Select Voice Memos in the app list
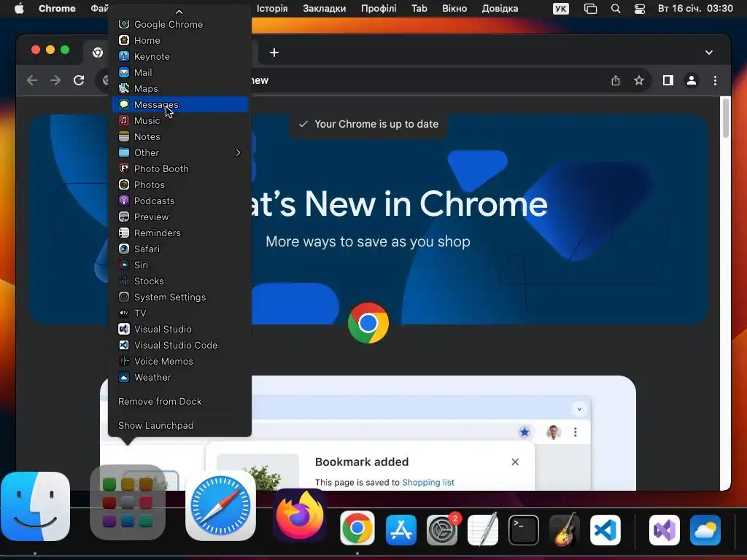This screenshot has width=747, height=560. (180, 362)
